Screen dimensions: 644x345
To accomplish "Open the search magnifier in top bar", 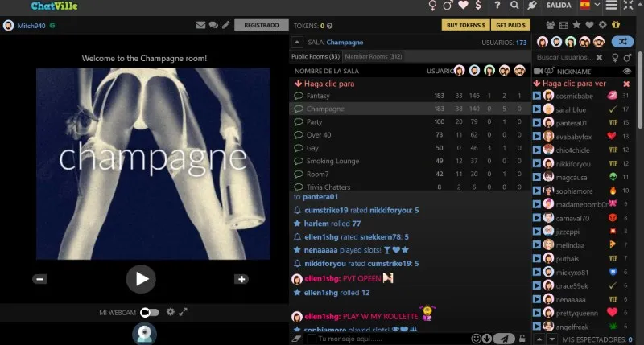I will 514,6.
